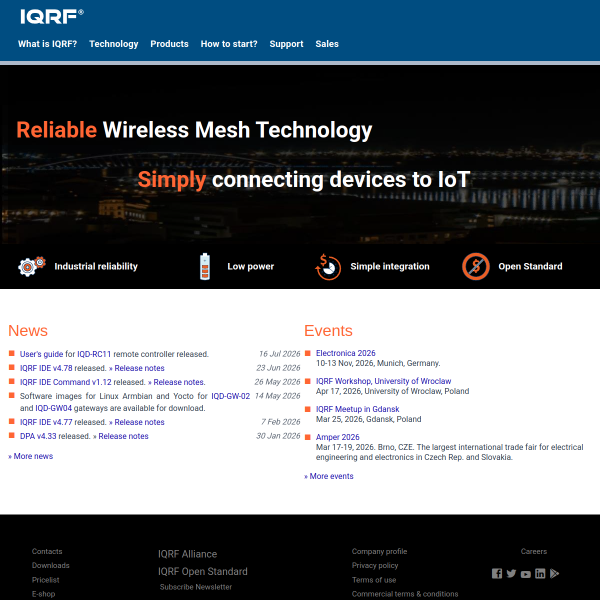The image size is (600, 600).
Task: Click the Simple integration label
Action: tap(390, 266)
